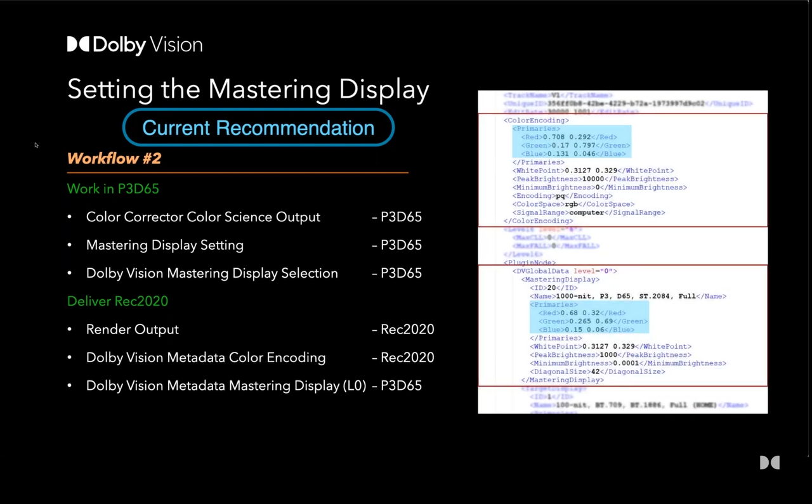
Task: Click the Dolby Vision logo at top
Action: (x=134, y=44)
